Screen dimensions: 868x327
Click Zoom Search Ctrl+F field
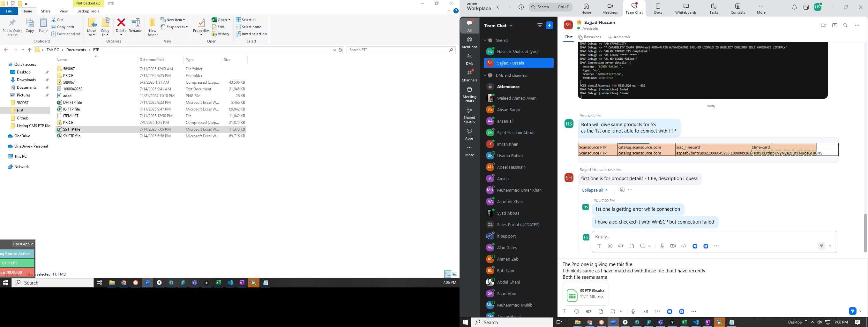click(550, 7)
